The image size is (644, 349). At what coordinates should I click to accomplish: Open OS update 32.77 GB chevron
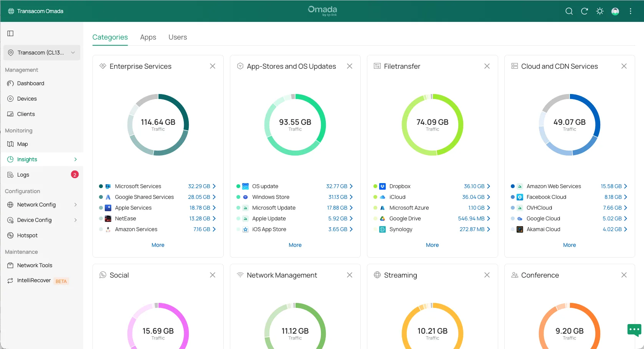tap(351, 186)
